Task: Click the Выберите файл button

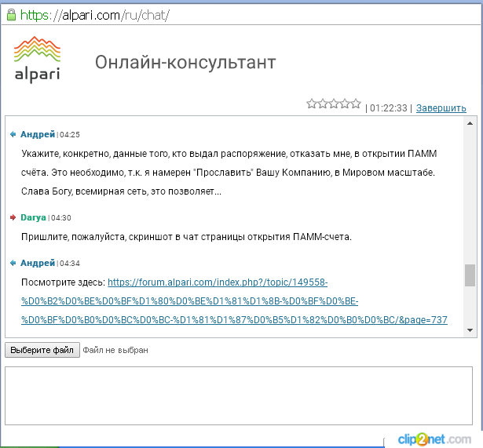Action: point(42,350)
